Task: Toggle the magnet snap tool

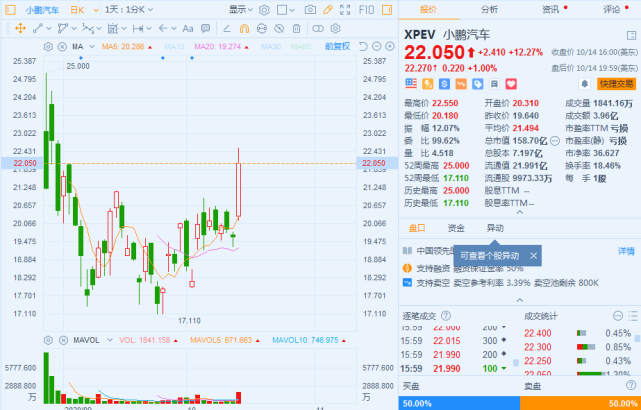Action: click(244, 28)
